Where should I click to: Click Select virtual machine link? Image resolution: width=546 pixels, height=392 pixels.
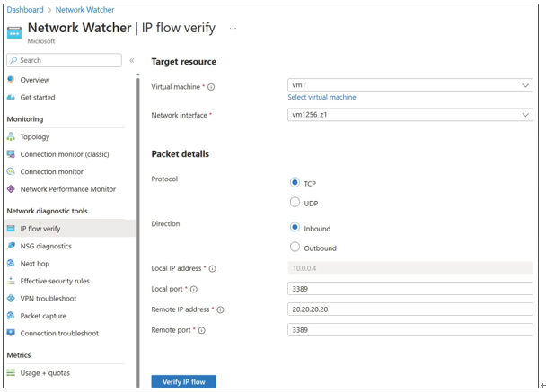pyautogui.click(x=321, y=97)
